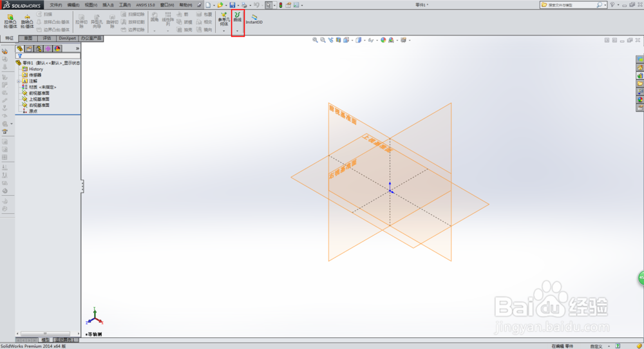Open the 窗口 menu

(167, 5)
